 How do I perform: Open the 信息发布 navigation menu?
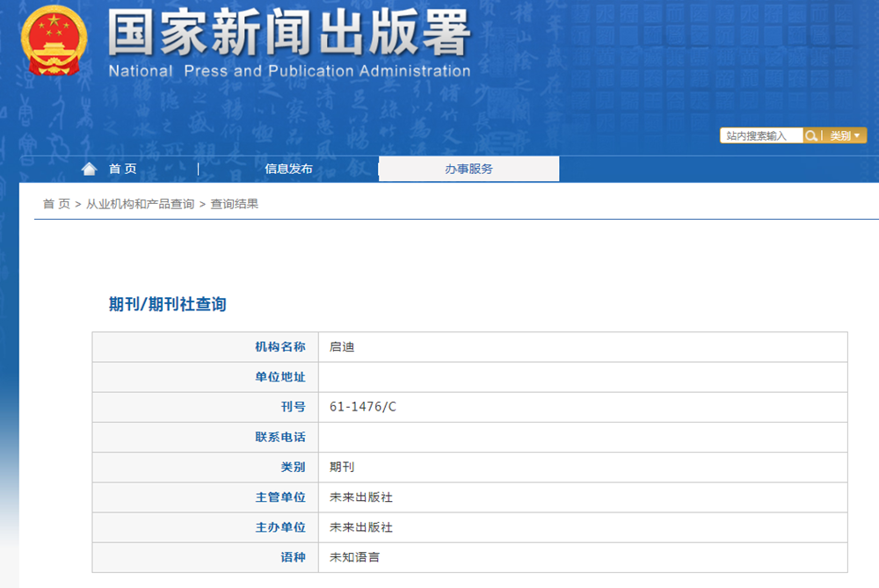288,169
